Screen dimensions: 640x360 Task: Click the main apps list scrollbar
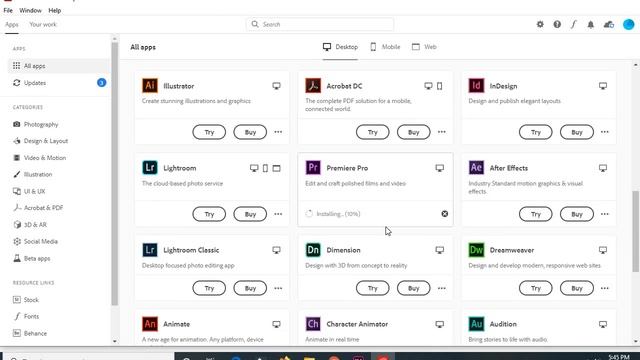[x=636, y=231]
